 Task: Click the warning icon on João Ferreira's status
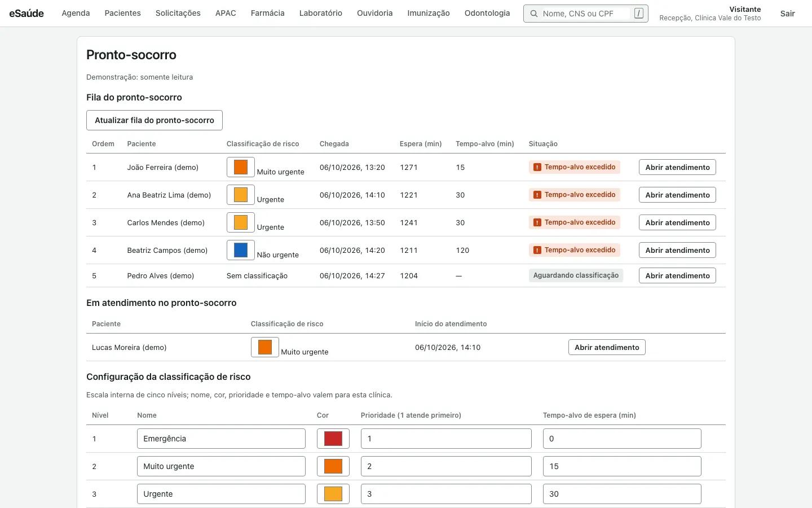click(537, 167)
